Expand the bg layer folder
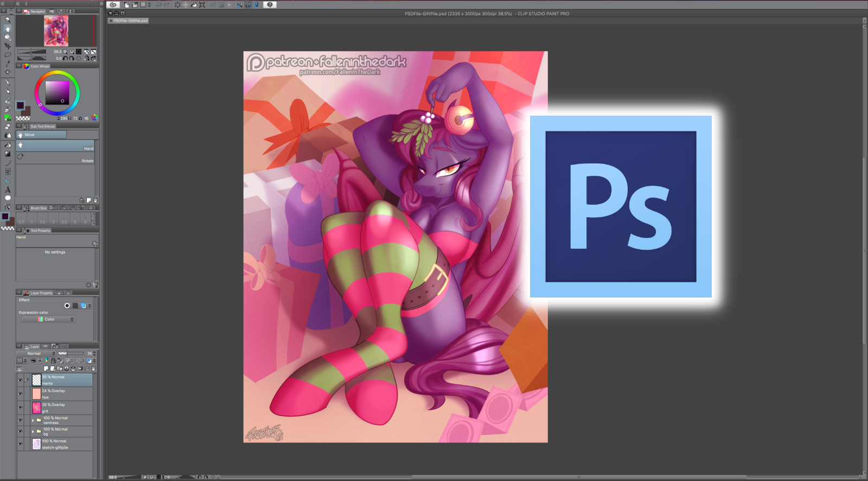Viewport: 868px width, 481px height. pyautogui.click(x=33, y=432)
